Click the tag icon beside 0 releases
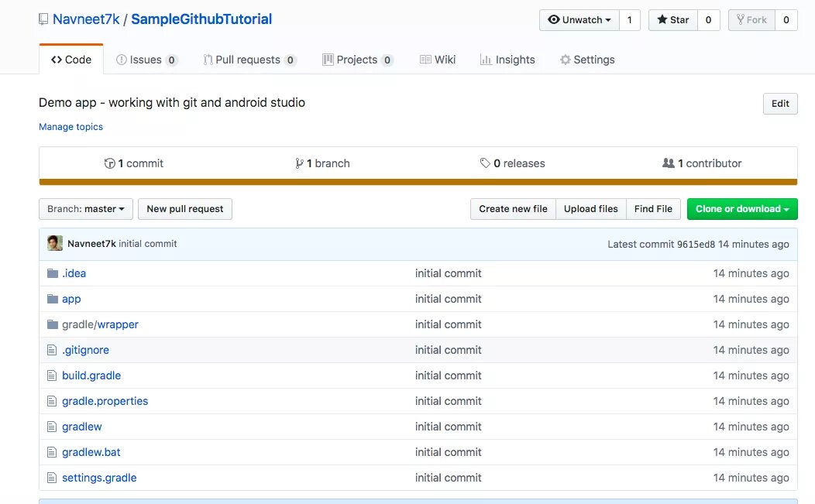This screenshot has height=504, width=815. (485, 163)
